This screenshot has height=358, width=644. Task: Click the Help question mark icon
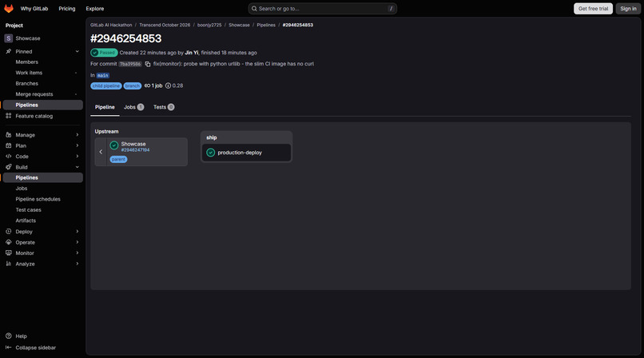coord(8,336)
